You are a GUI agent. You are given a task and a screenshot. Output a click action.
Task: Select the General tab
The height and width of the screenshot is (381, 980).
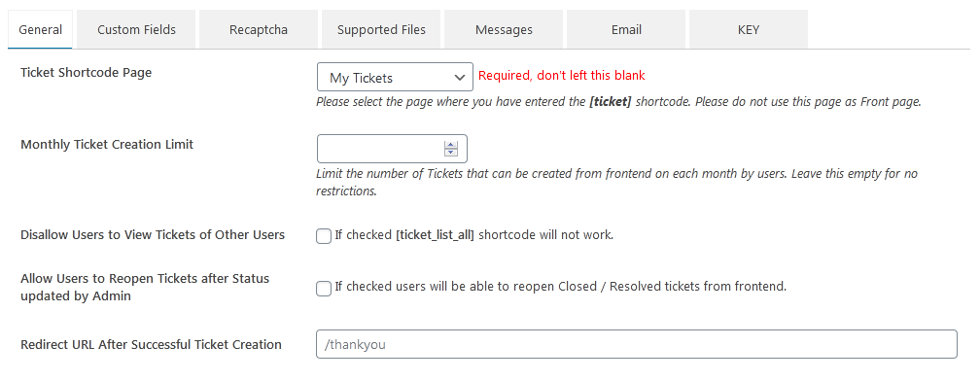tap(40, 29)
